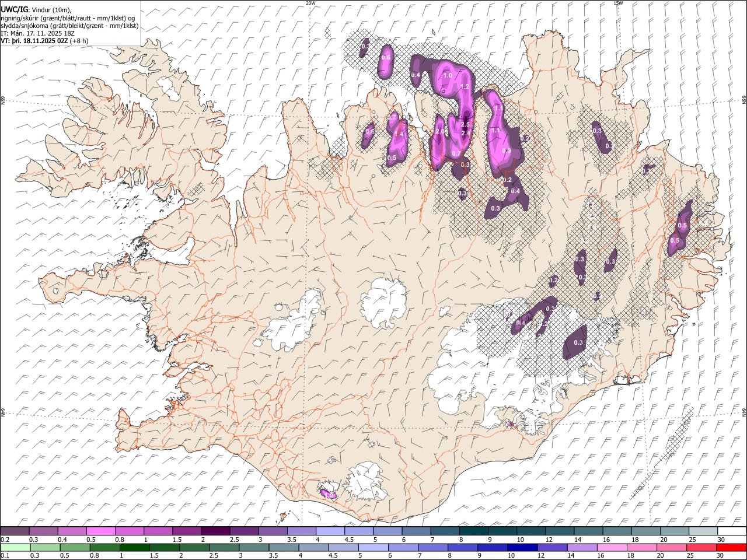
Task: Pick the darkest green 1 swatch in the green legend row
Action: click(x=134, y=547)
